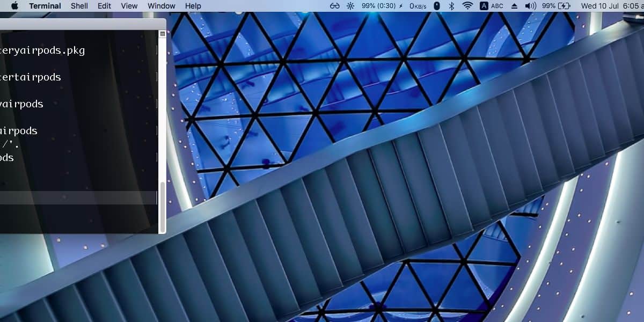Open the Edit menu
644x322 pixels.
(105, 6)
